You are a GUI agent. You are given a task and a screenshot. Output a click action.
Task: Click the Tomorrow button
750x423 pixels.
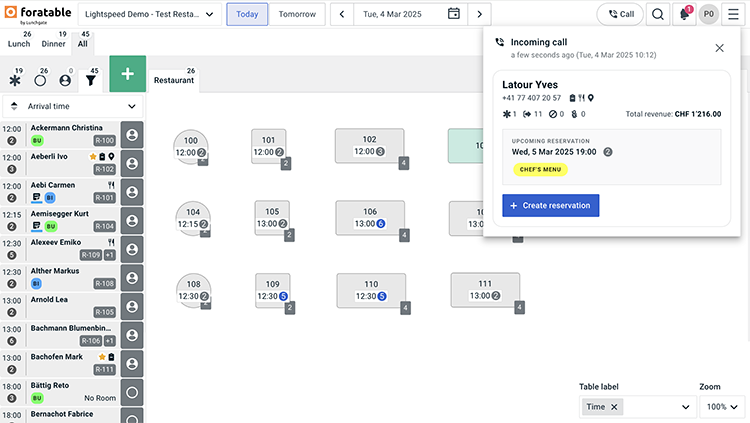[297, 14]
